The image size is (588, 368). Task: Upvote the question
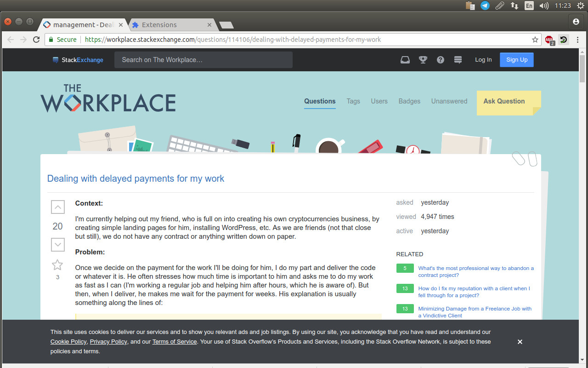pos(57,207)
